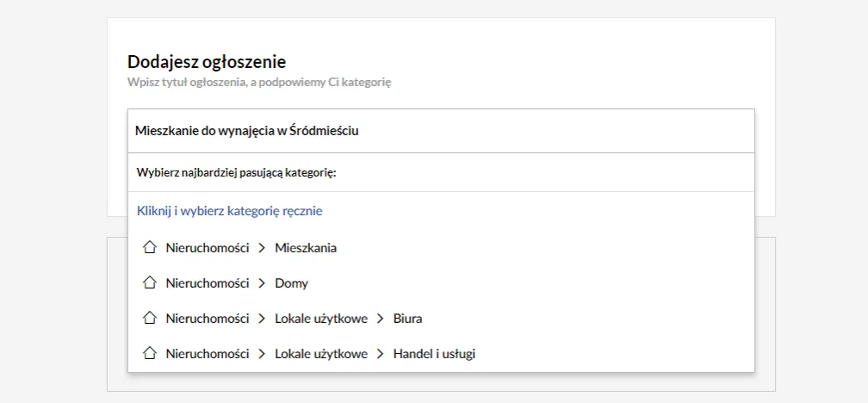Click house icon in Handel i usługi row
The height and width of the screenshot is (403, 868).
[x=150, y=353]
